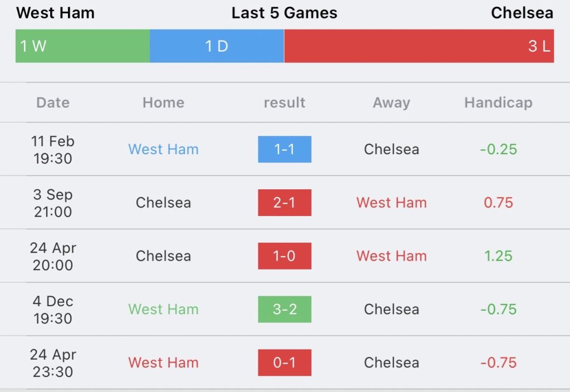Open the 0-1 result badge
The height and width of the screenshot is (392, 570).
(x=284, y=362)
